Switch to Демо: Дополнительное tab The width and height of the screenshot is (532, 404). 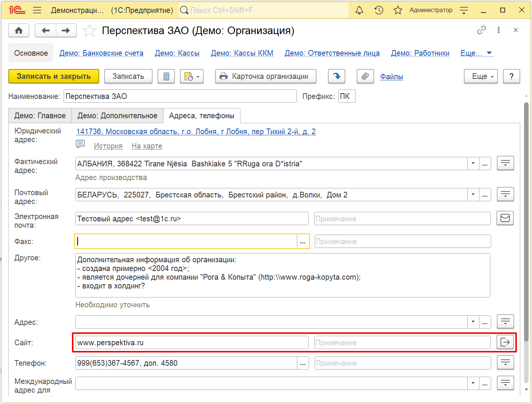pyautogui.click(x=117, y=116)
